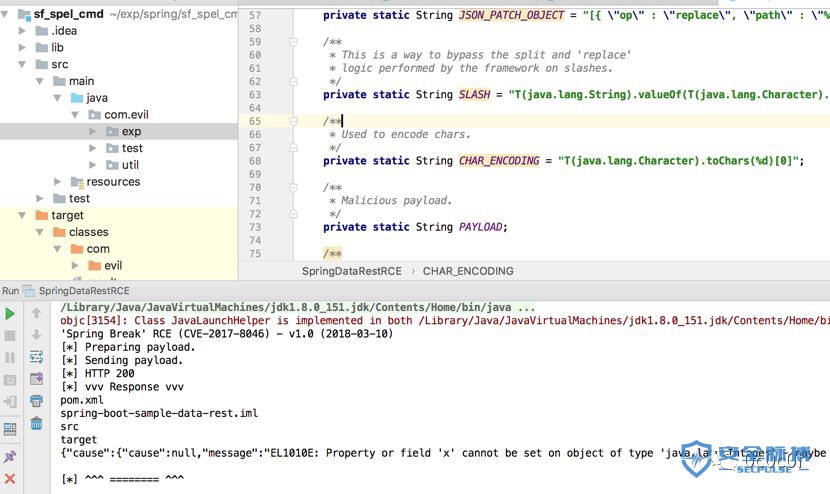
Task: Click the 'vvv Response vvv' console line
Action: point(122,387)
